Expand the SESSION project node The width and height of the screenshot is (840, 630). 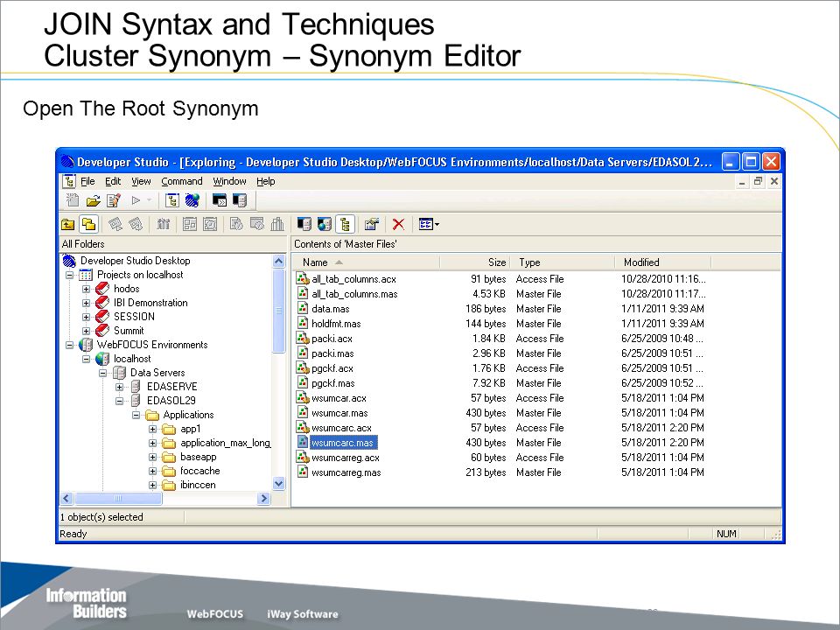coord(86,317)
